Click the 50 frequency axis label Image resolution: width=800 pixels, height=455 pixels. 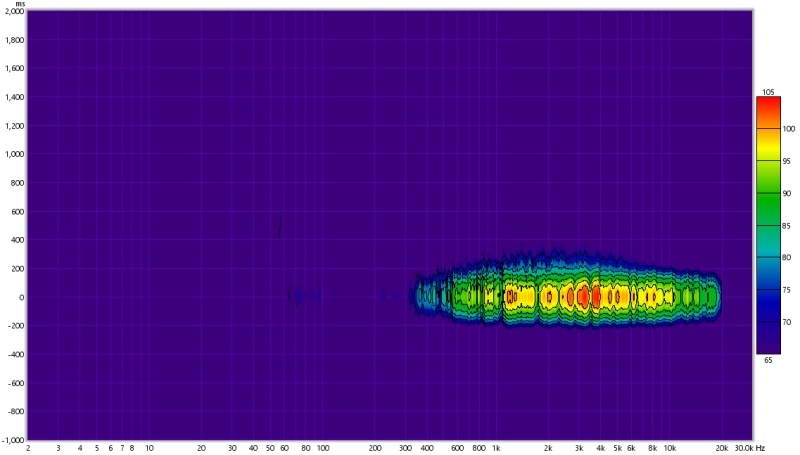pos(270,448)
